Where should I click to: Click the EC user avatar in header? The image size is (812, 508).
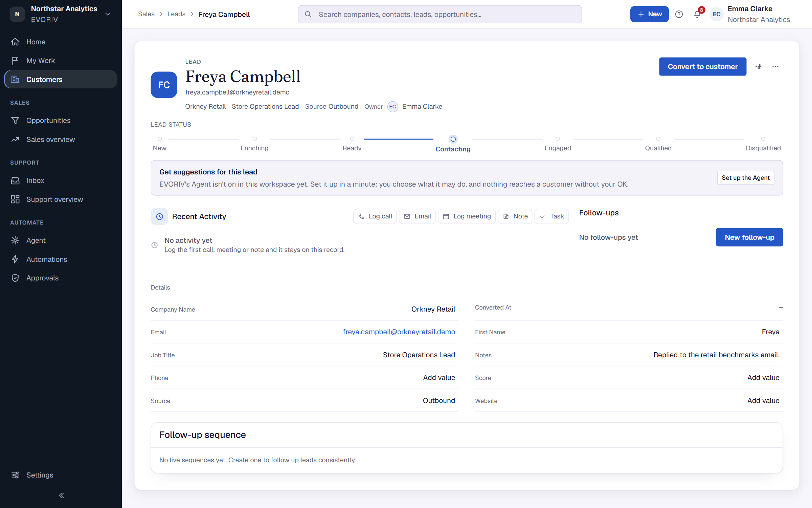[716, 14]
